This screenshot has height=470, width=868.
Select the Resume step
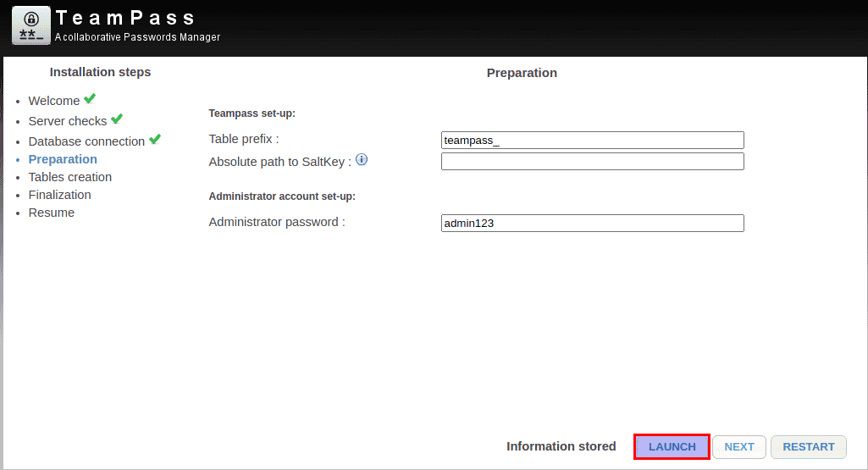point(52,212)
